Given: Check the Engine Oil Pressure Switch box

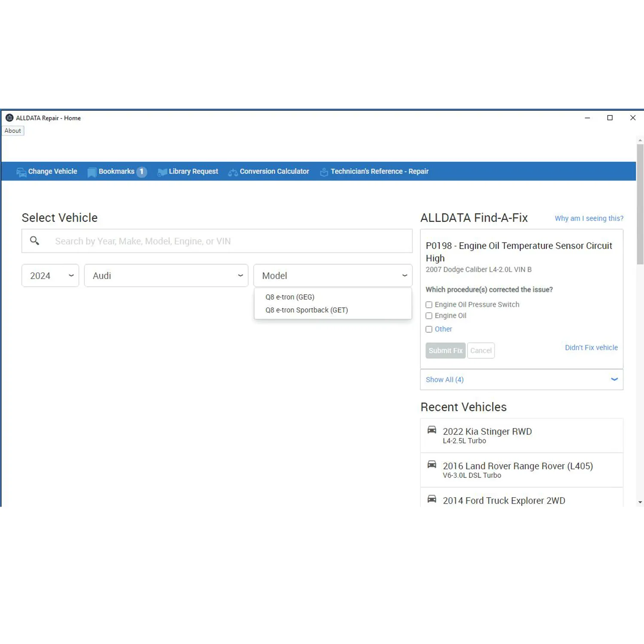Looking at the screenshot, I should (x=429, y=305).
